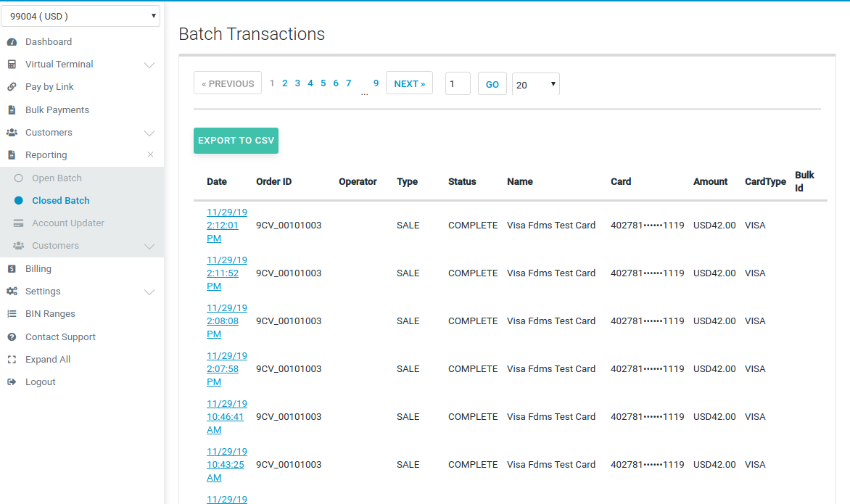The width and height of the screenshot is (850, 504).
Task: Click the Contact Support question mark icon
Action: (12, 337)
